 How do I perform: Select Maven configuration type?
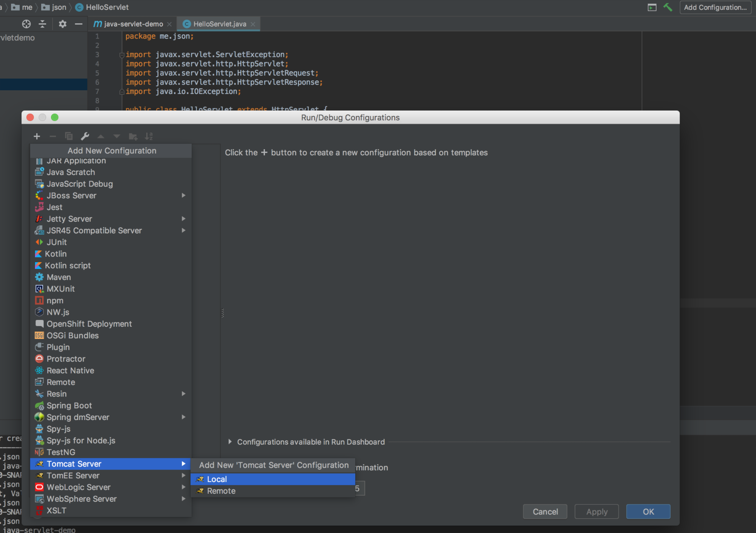click(x=59, y=277)
